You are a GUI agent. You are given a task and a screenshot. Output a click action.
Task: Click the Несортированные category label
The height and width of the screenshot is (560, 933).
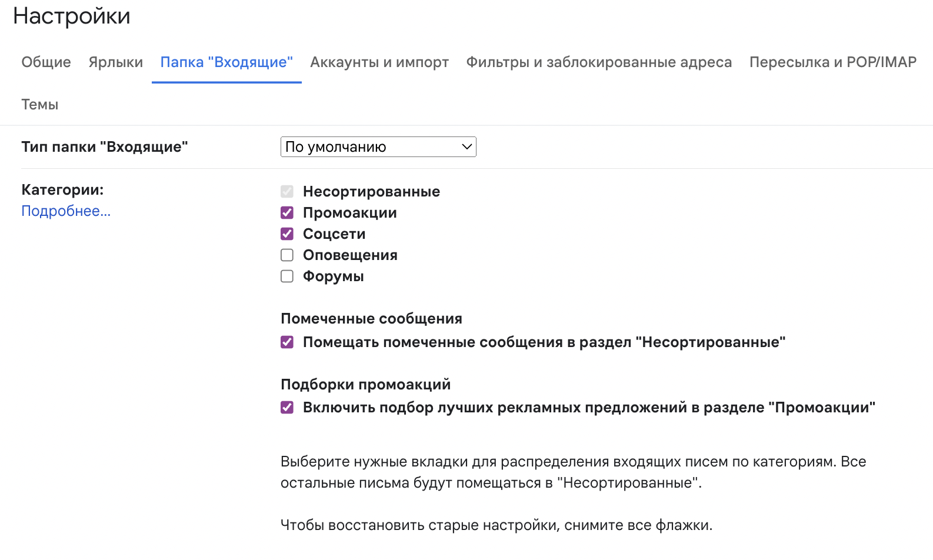tap(371, 192)
